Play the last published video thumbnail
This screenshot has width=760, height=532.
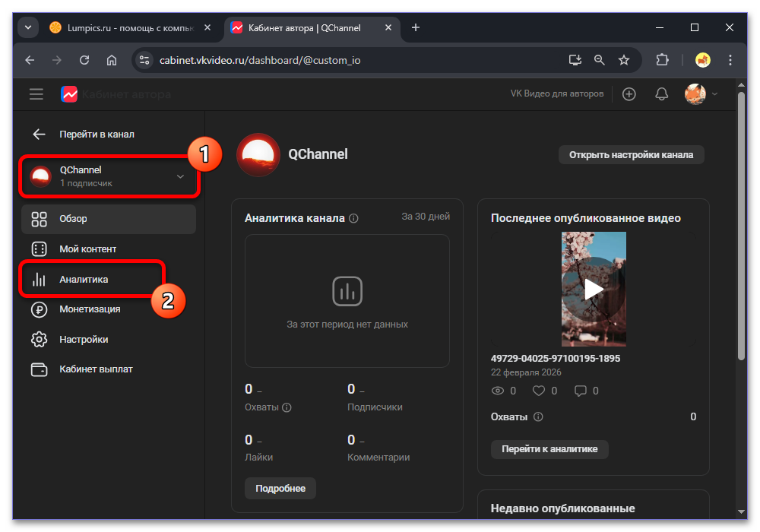[594, 290]
